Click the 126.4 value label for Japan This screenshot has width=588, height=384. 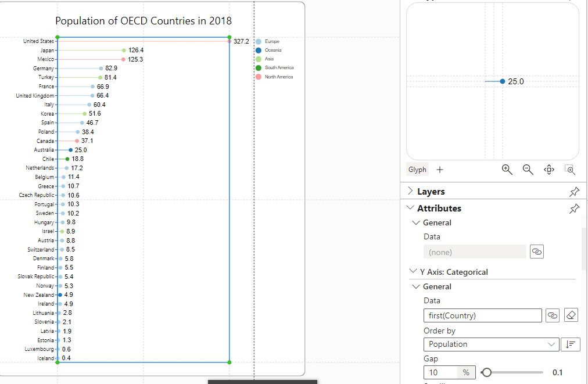point(136,50)
